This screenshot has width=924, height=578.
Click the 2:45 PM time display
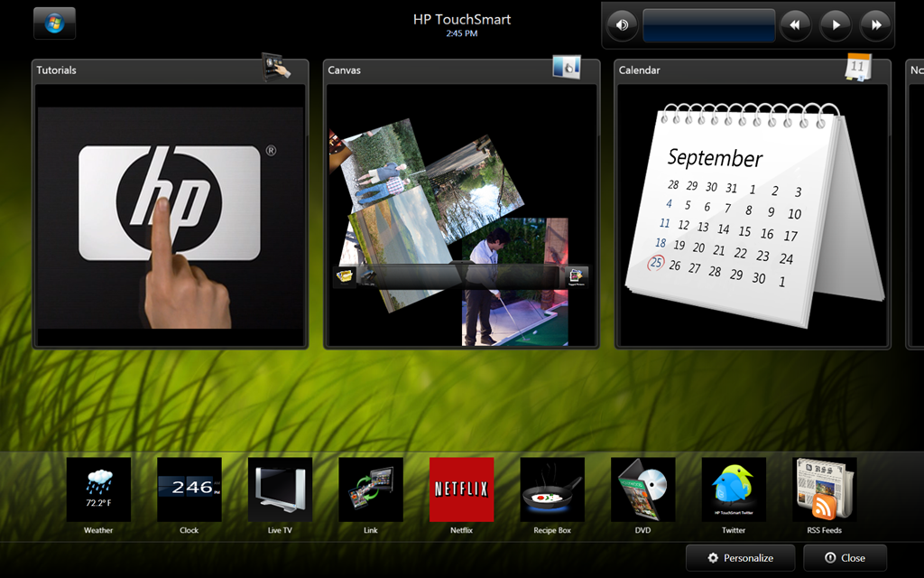click(x=462, y=33)
